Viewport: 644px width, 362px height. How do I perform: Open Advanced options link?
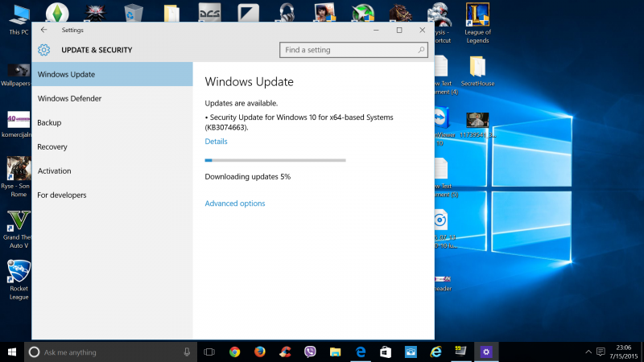pyautogui.click(x=235, y=204)
